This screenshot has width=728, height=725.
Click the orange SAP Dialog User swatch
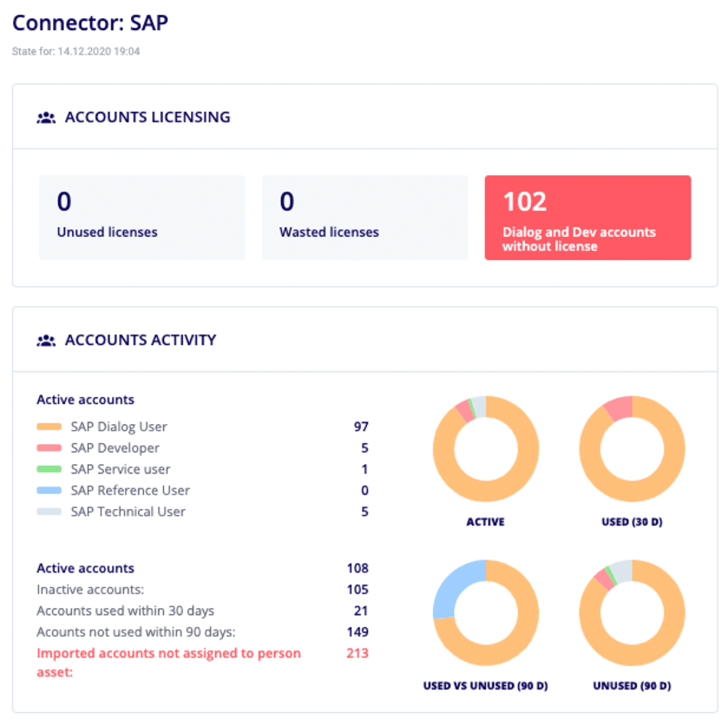pos(49,427)
